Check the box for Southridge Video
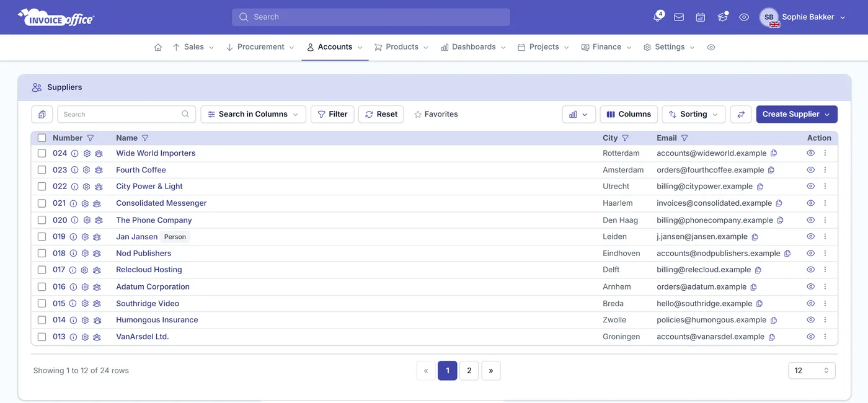 click(42, 304)
